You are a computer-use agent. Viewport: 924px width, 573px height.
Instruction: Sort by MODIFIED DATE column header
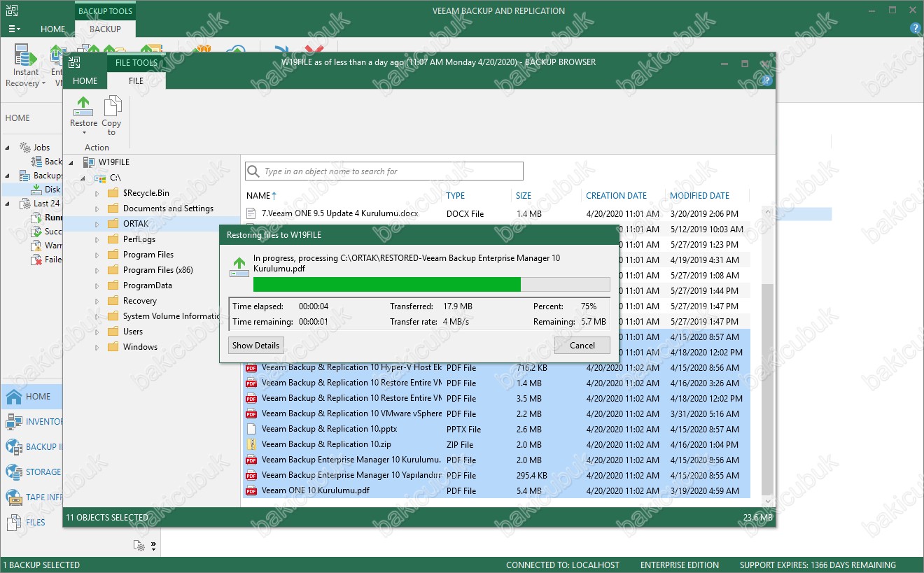point(699,196)
